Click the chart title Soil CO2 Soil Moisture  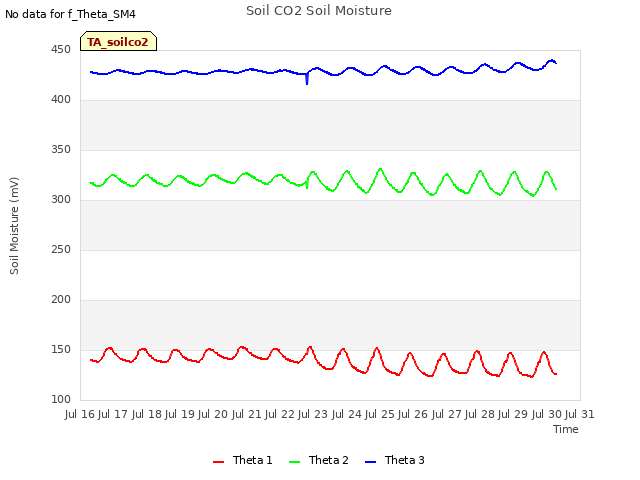[319, 11]
